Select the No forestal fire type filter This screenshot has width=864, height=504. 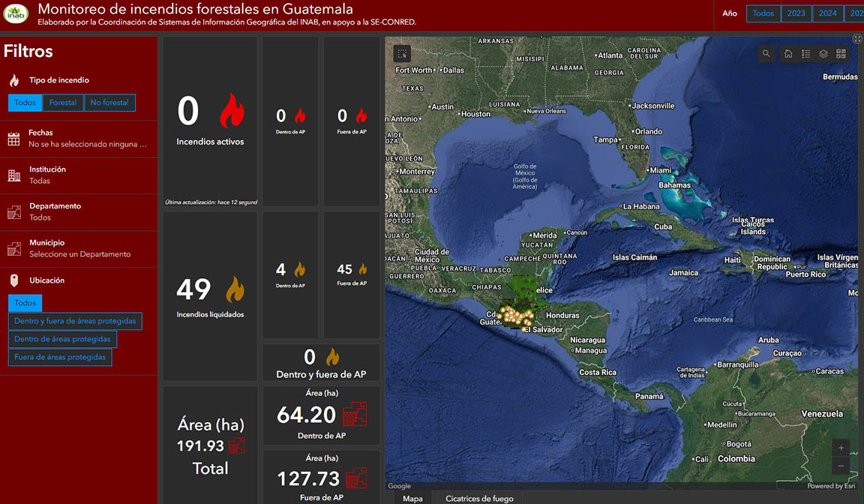(109, 103)
